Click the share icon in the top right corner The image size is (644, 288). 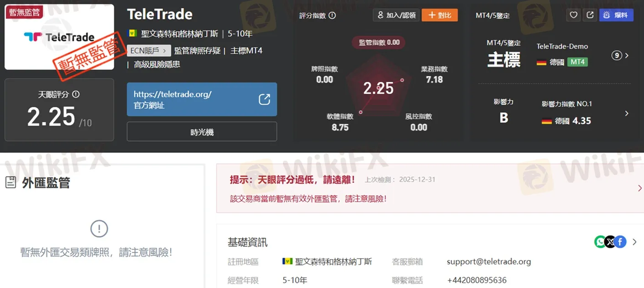coord(590,15)
